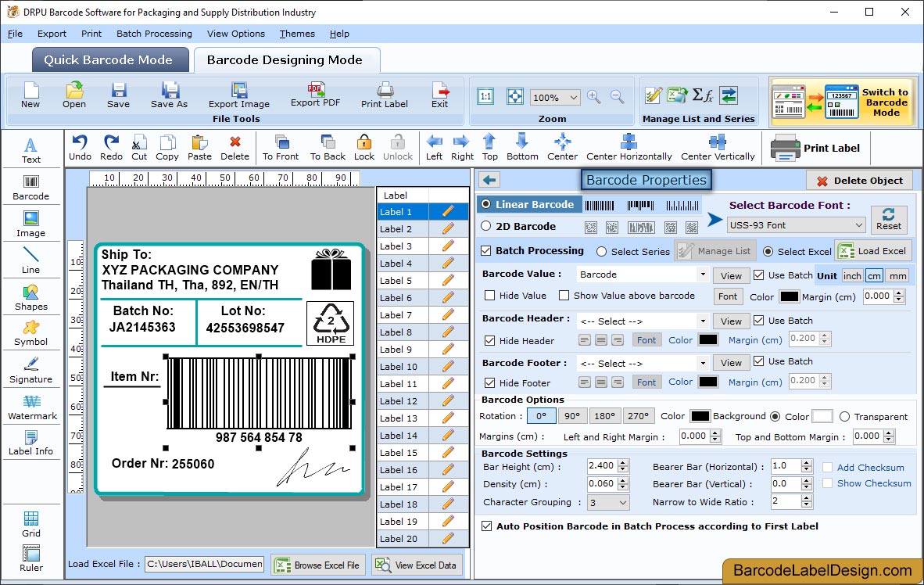Open the View Options menu

tap(236, 34)
